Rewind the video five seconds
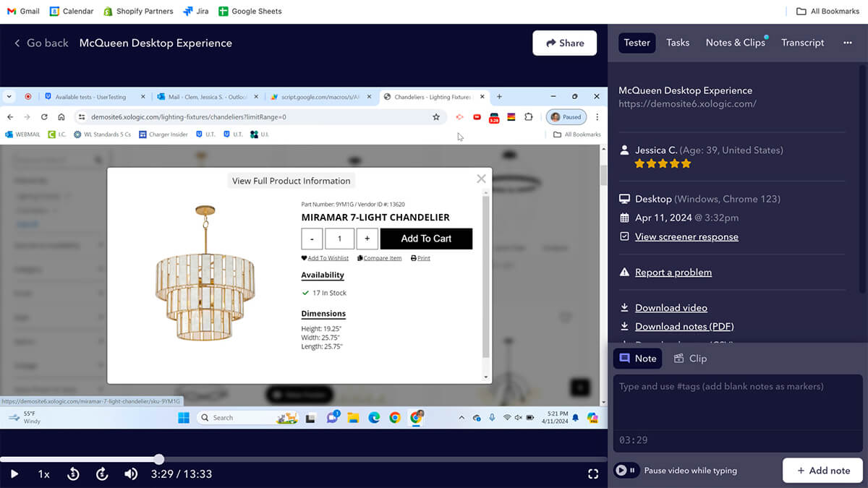Image resolution: width=868 pixels, height=488 pixels. click(73, 474)
